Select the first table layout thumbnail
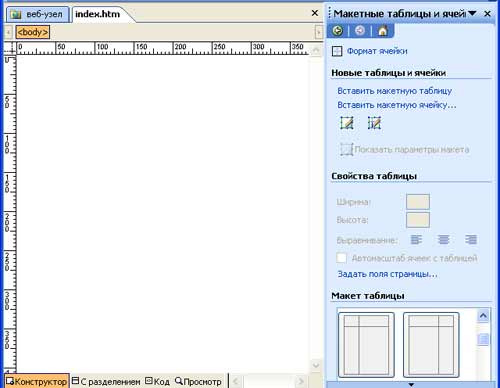 (366, 345)
